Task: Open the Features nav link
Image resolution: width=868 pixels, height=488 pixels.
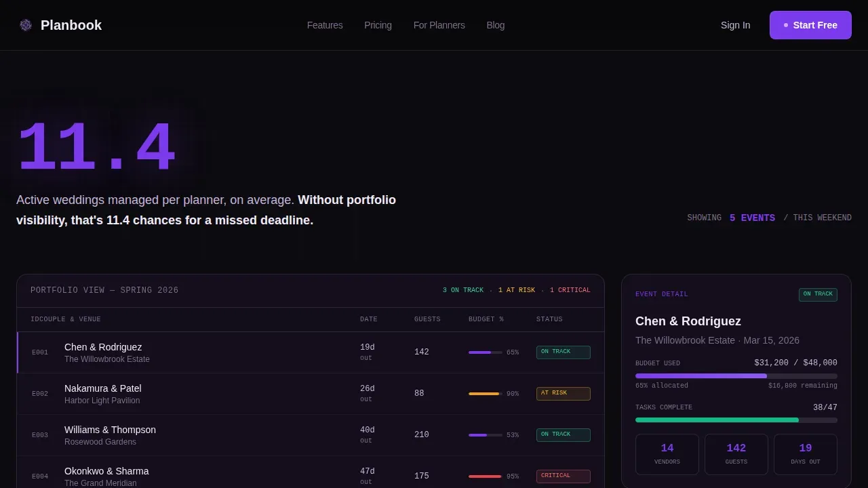Action: tap(325, 25)
